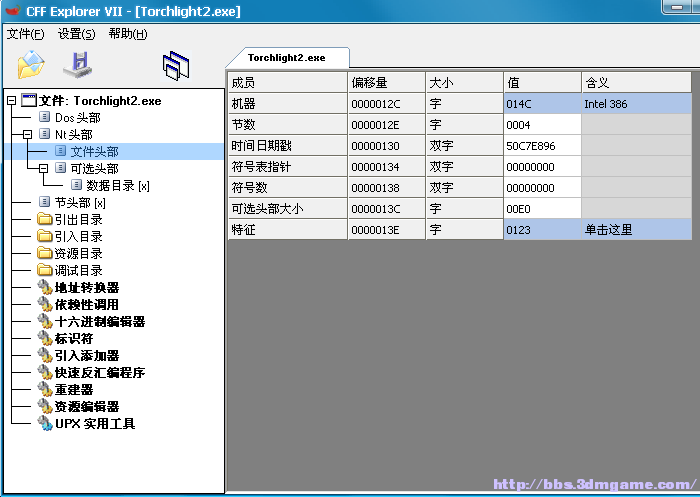Switch to the Torchlight2.exe tab

coord(286,58)
